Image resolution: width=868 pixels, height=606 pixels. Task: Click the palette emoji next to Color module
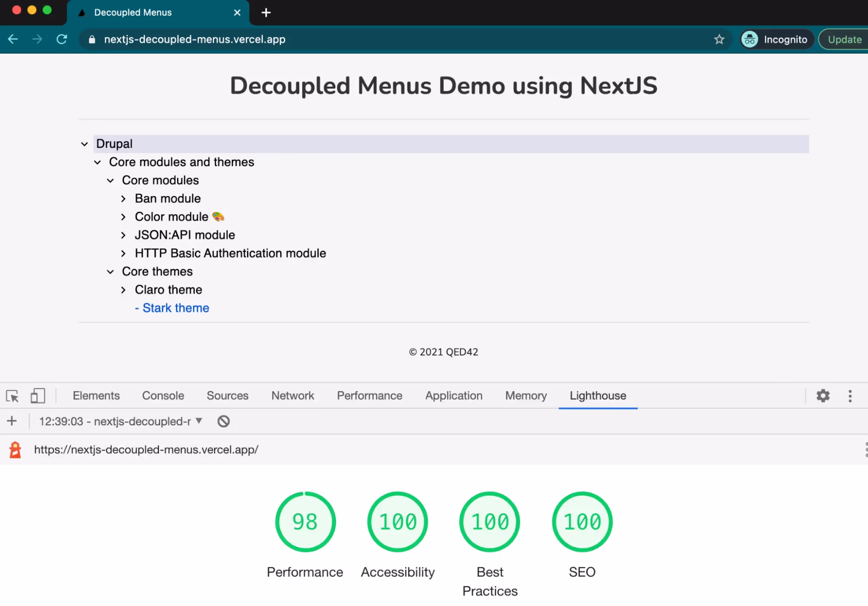tap(218, 217)
